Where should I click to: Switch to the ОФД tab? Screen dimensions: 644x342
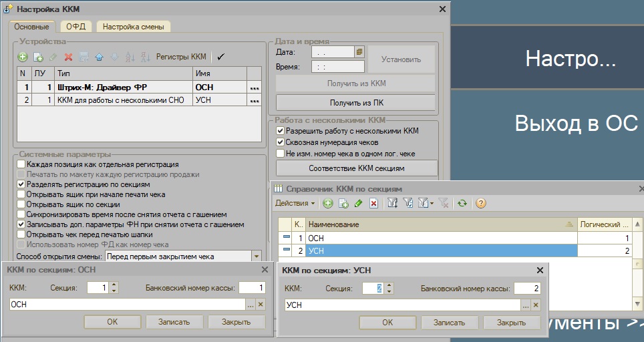(75, 27)
